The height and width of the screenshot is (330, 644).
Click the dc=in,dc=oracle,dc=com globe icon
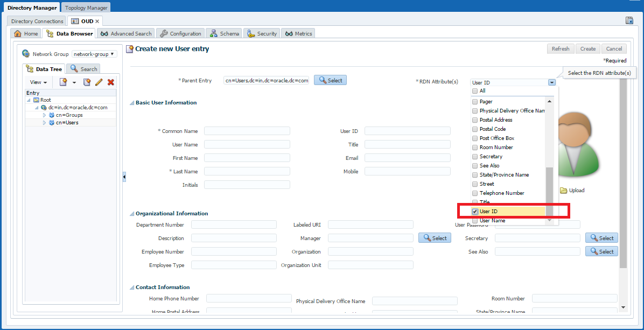pos(44,108)
